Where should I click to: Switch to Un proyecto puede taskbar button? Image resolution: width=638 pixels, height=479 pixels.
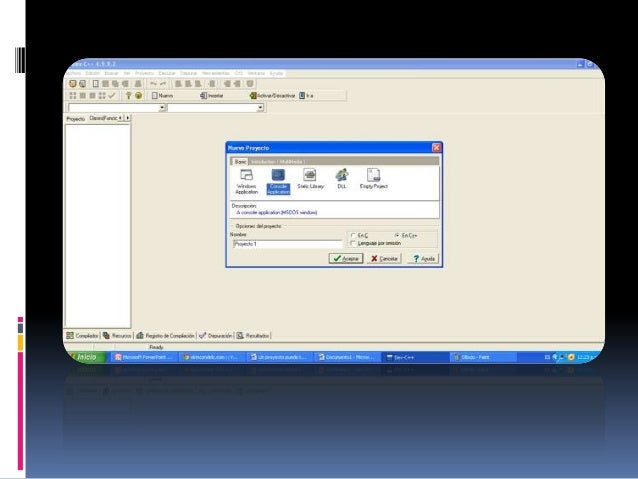pyautogui.click(x=280, y=357)
